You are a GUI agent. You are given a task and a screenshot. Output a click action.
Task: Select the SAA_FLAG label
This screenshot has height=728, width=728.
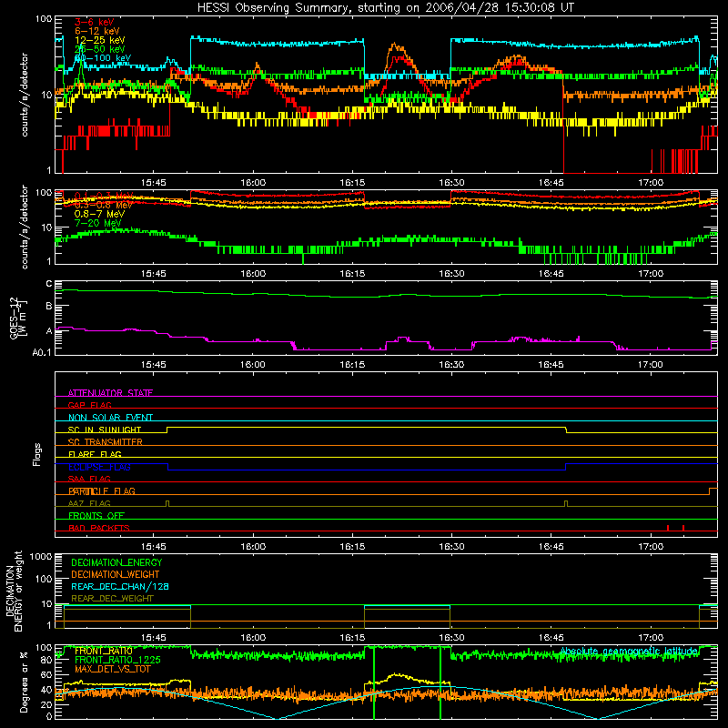point(89,479)
